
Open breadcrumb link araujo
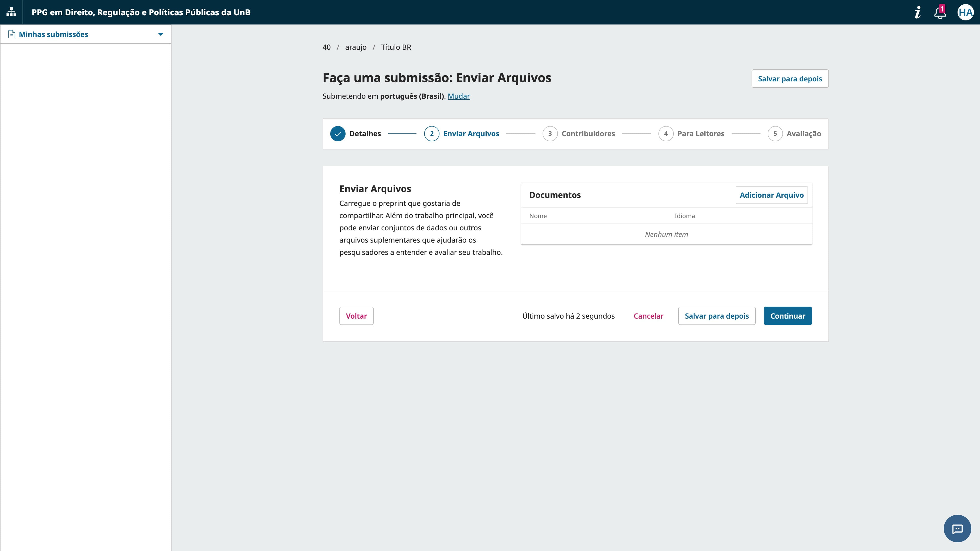[356, 47]
